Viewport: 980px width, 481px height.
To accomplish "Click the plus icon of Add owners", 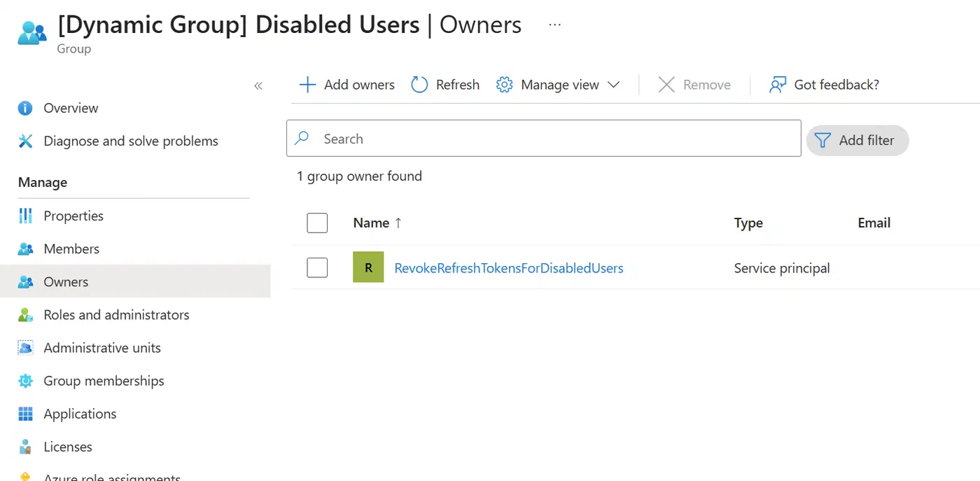I will [x=307, y=85].
